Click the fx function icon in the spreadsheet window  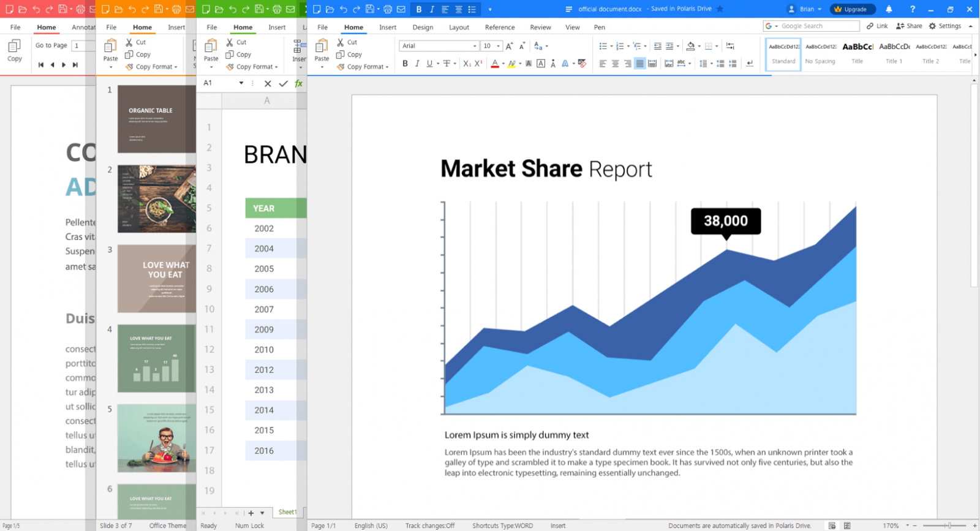[x=299, y=83]
